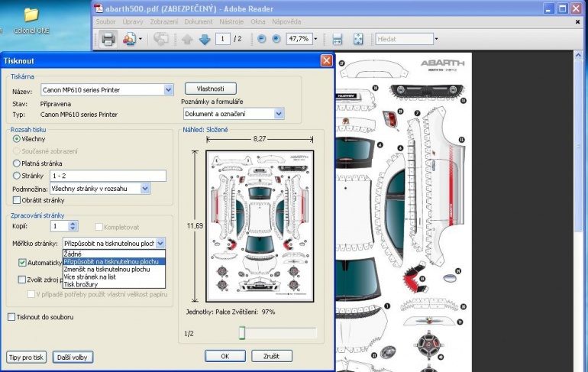Click the Zrušit button
588x372 pixels.
coord(272,356)
